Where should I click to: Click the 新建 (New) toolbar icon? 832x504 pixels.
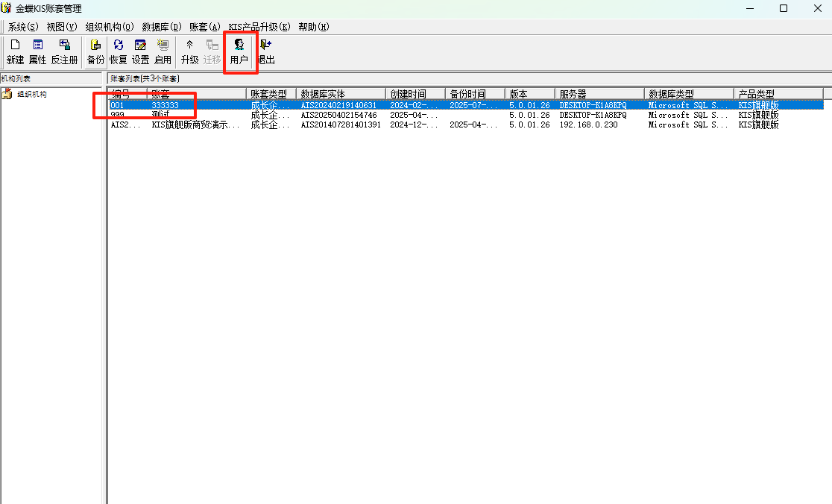(x=15, y=51)
